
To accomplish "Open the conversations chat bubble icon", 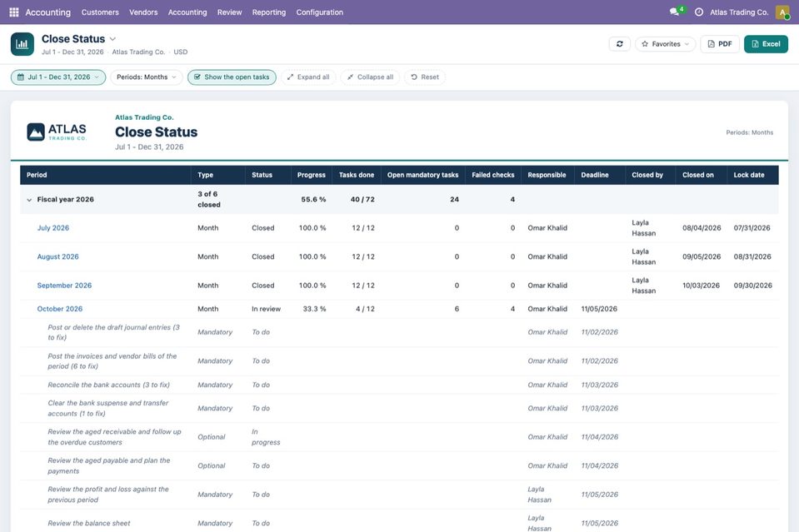I will pos(675,12).
